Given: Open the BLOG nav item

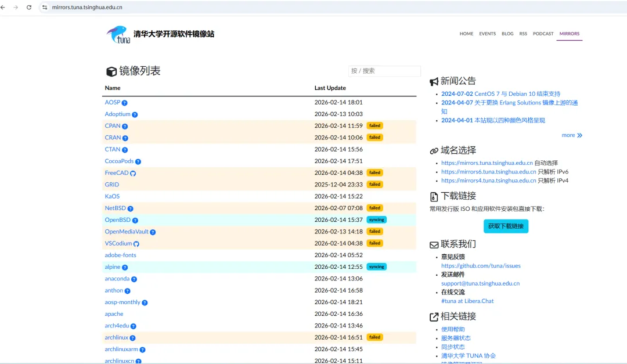Looking at the screenshot, I should [507, 34].
